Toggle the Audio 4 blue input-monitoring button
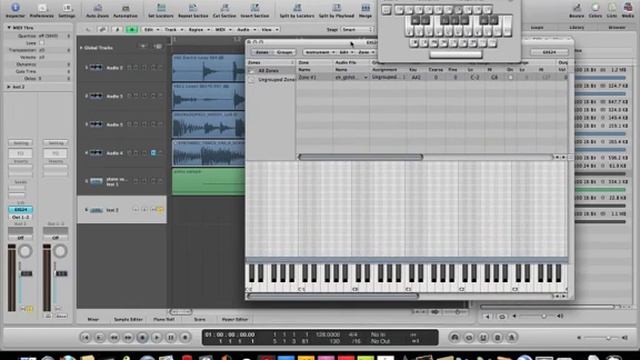The height and width of the screenshot is (360, 640). [x=153, y=153]
